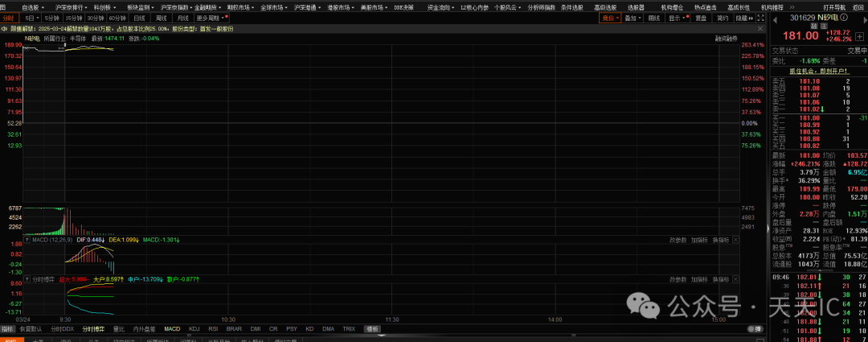The width and height of the screenshot is (868, 342).
Task: Add stock to watchlist plus icon
Action: (x=858, y=36)
